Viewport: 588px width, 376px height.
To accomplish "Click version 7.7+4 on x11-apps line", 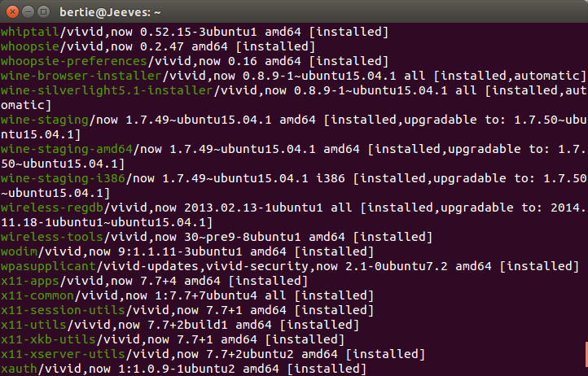I will tap(158, 281).
